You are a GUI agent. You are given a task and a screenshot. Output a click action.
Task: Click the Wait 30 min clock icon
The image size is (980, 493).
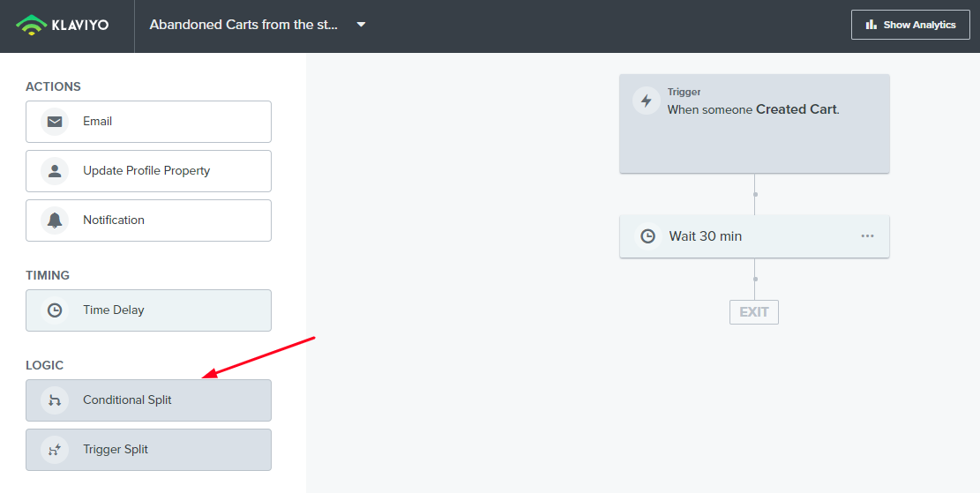pyautogui.click(x=648, y=236)
